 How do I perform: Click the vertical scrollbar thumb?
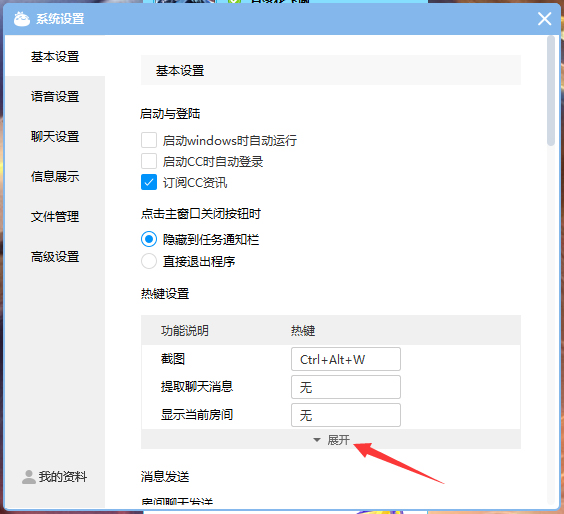tap(551, 91)
